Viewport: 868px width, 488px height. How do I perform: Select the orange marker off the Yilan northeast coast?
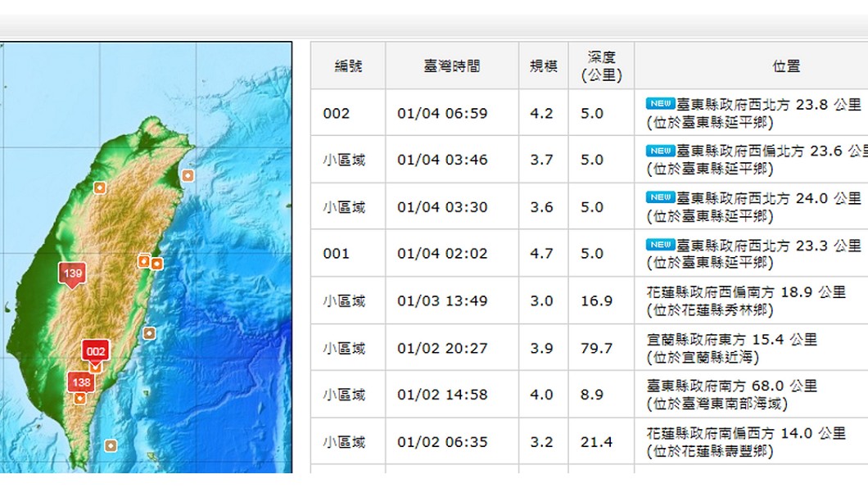(188, 175)
